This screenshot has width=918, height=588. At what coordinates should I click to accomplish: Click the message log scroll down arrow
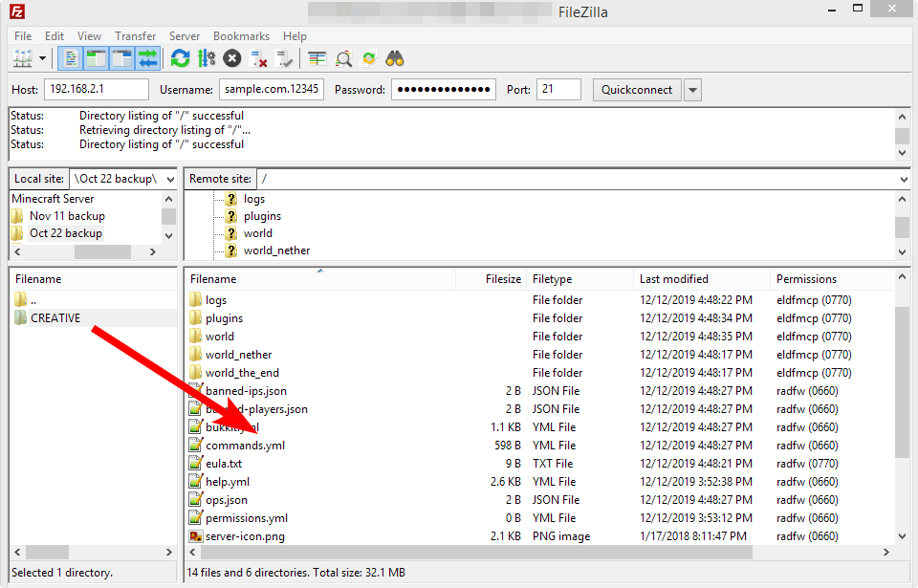tap(902, 152)
